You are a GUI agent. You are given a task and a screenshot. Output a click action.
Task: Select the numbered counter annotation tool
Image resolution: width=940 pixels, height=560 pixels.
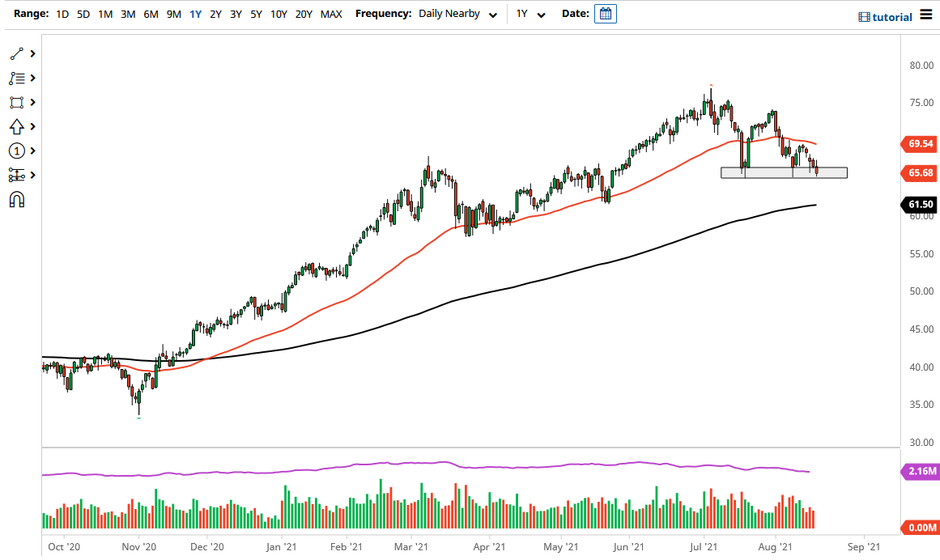pyautogui.click(x=16, y=151)
